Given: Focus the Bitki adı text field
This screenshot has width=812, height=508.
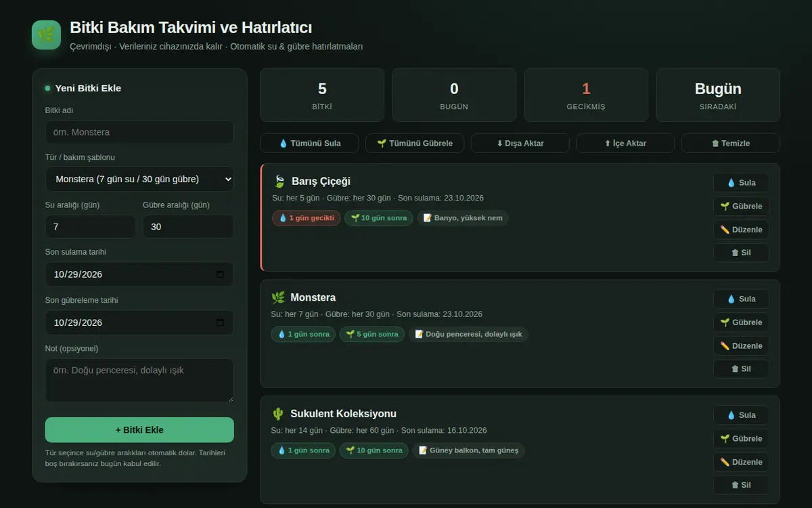Looking at the screenshot, I should [139, 132].
